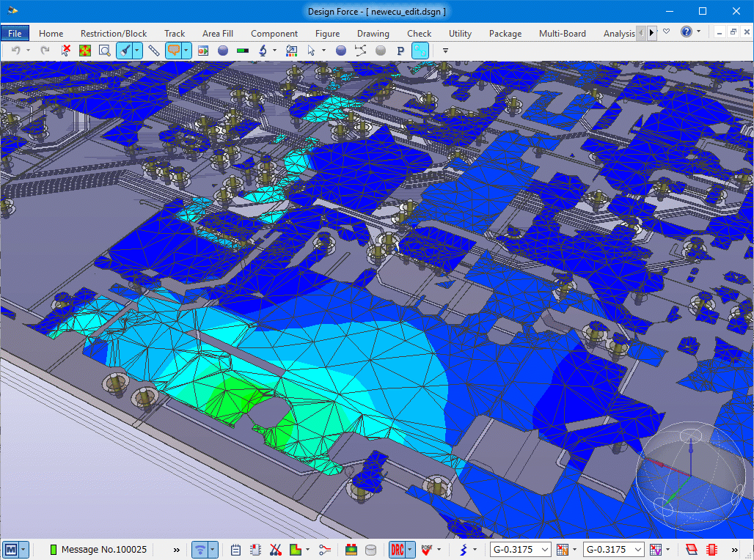The image size is (754, 560).
Task: Click the microscope icon in toolbar
Action: (x=262, y=51)
